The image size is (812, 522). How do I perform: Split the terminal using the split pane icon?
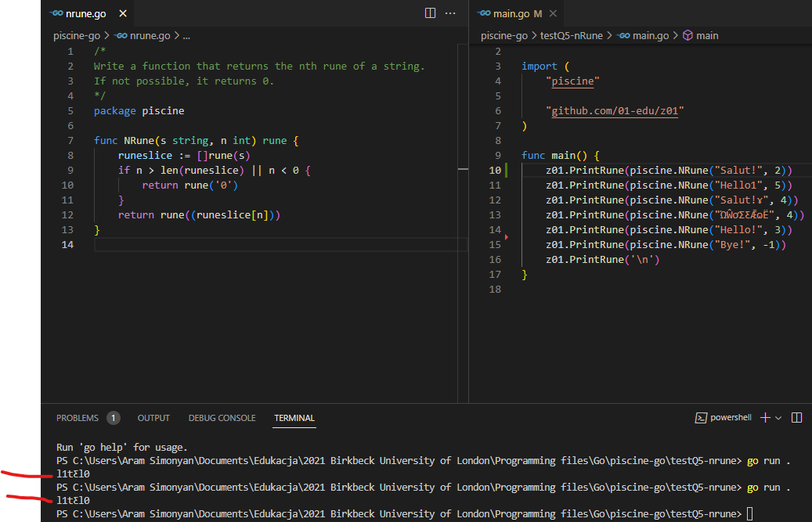pos(796,417)
